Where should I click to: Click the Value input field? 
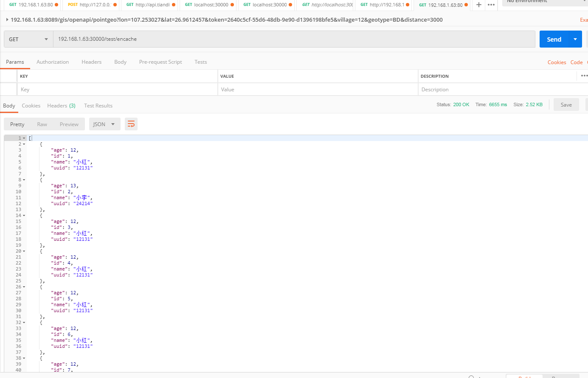point(318,89)
